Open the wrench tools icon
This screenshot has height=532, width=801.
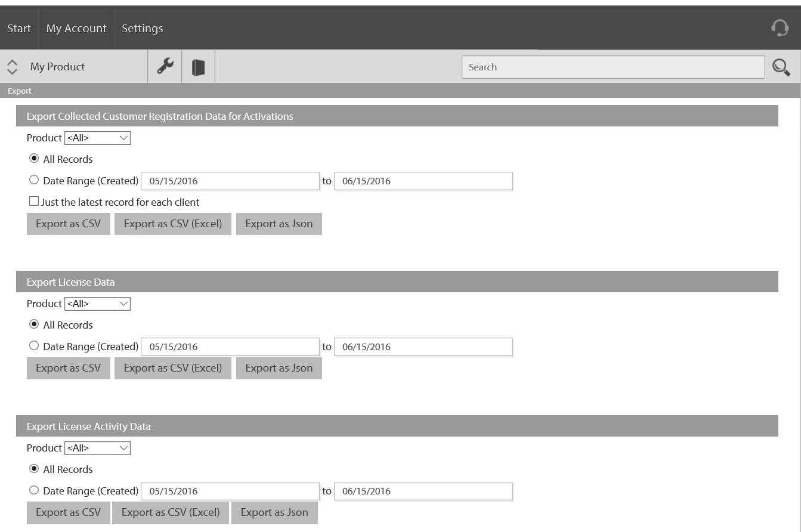click(165, 66)
